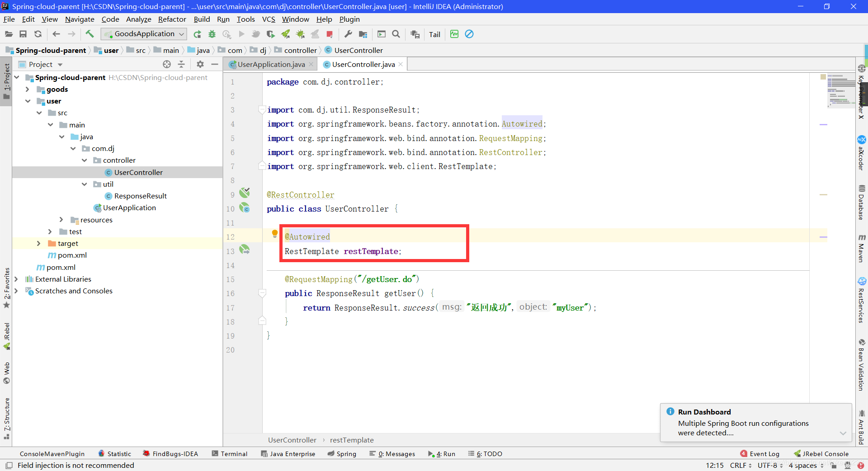Toggle the JRebel side tool window
The height and width of the screenshot is (471, 868).
tap(6, 336)
